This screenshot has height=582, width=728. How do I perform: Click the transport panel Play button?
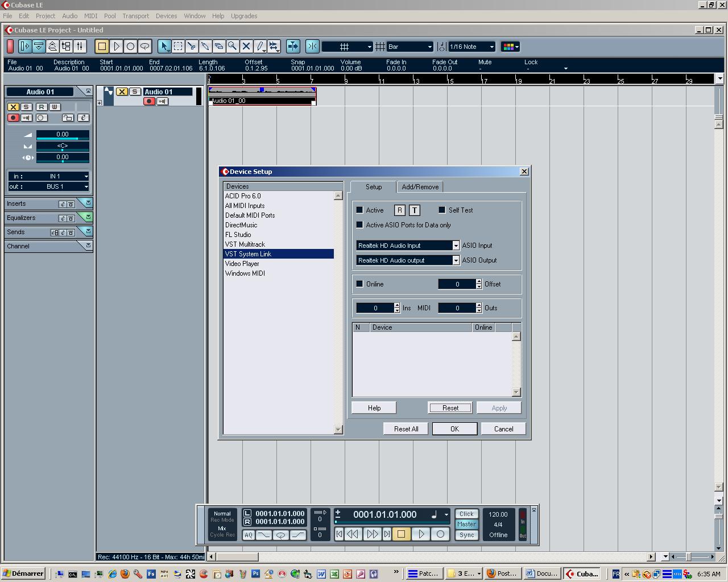[x=421, y=534]
